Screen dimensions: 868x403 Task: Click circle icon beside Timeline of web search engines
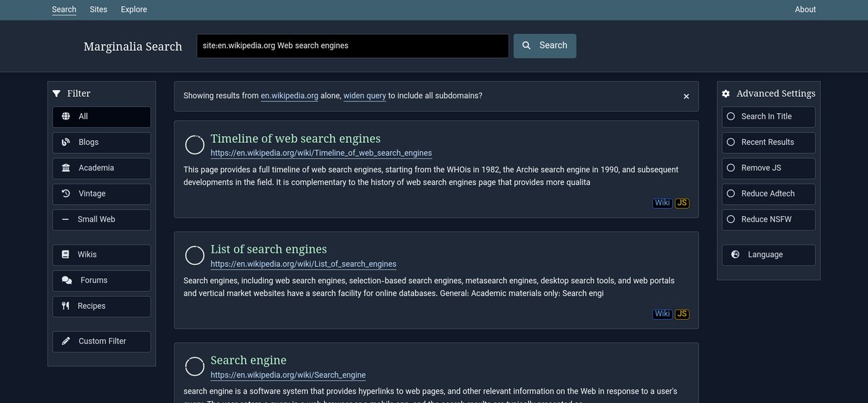tap(195, 145)
